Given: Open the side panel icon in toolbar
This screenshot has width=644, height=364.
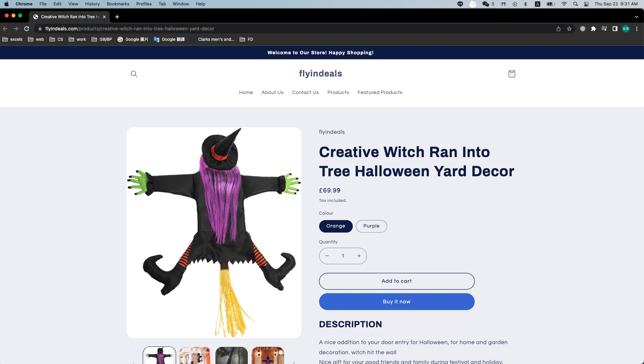Looking at the screenshot, I should [x=615, y=29].
